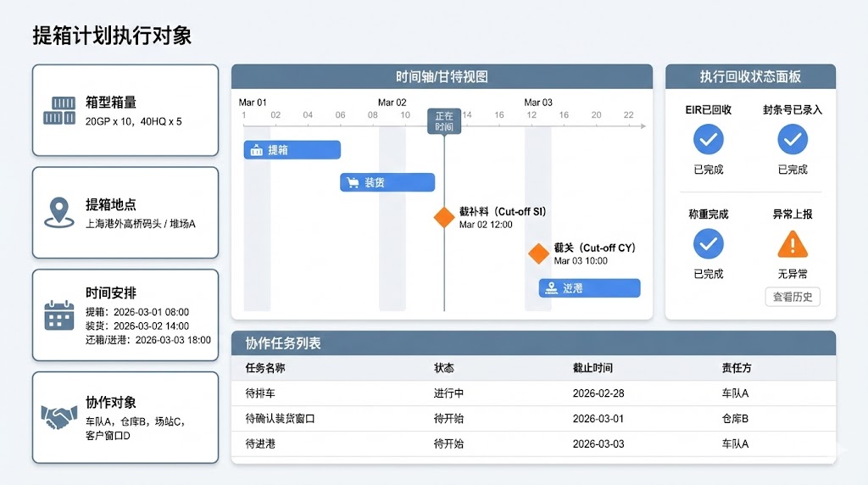Select the 待确认装货窗口 task name
Screen dimensions: 868x485
coord(280,419)
